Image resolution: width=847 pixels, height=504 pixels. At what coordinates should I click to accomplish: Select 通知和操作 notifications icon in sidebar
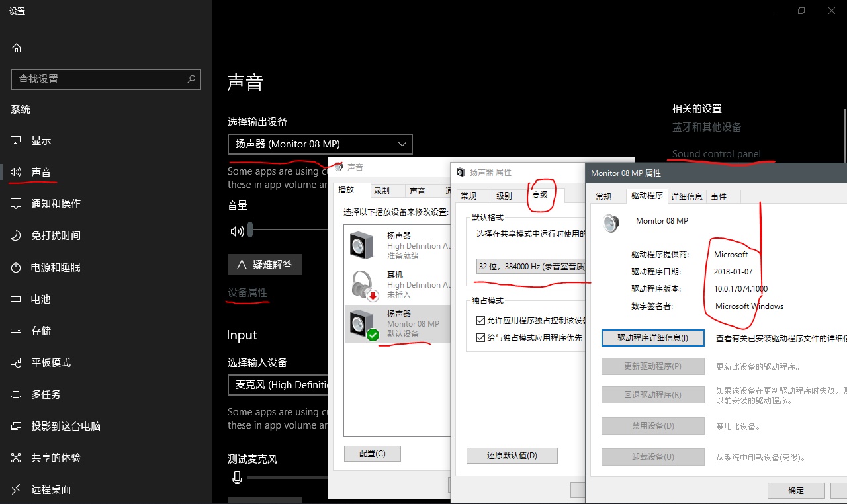coord(17,204)
